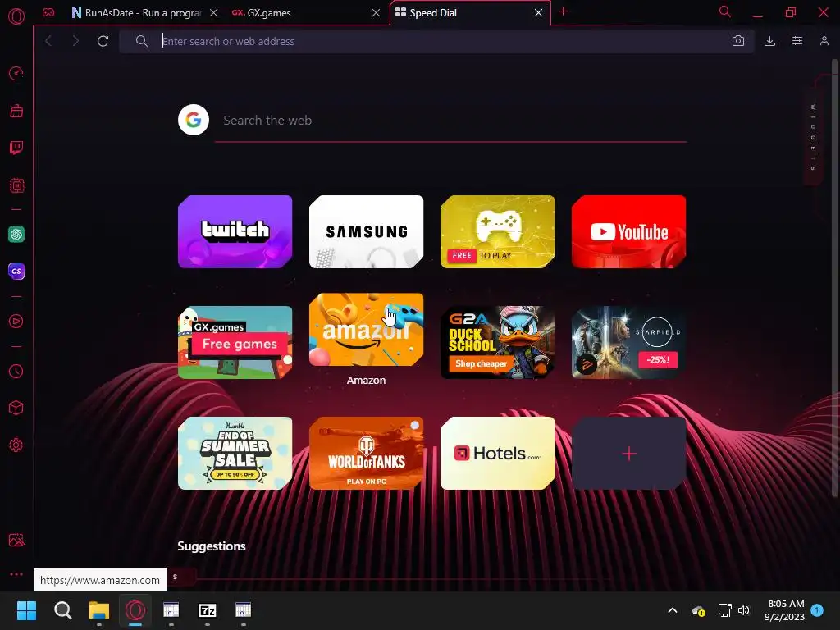Open Settings gear in sidebar

click(x=16, y=445)
